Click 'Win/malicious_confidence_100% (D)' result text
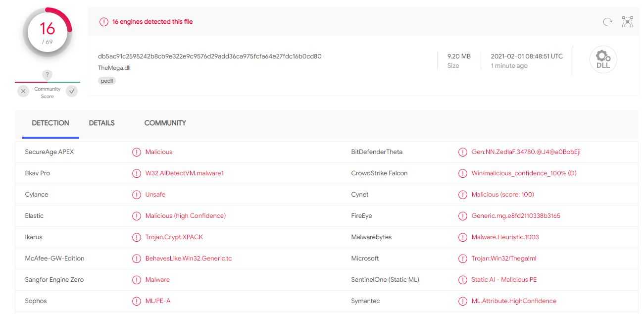This screenshot has width=644, height=314. [x=524, y=173]
